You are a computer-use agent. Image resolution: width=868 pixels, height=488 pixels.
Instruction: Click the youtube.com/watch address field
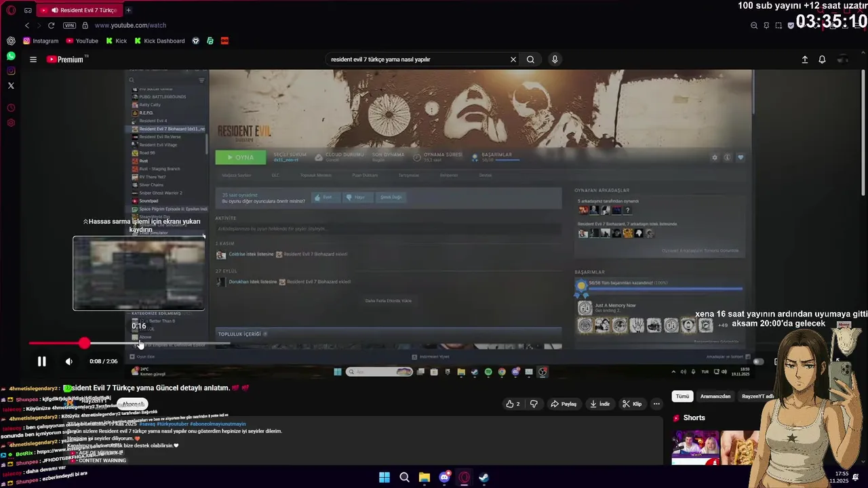pos(130,25)
